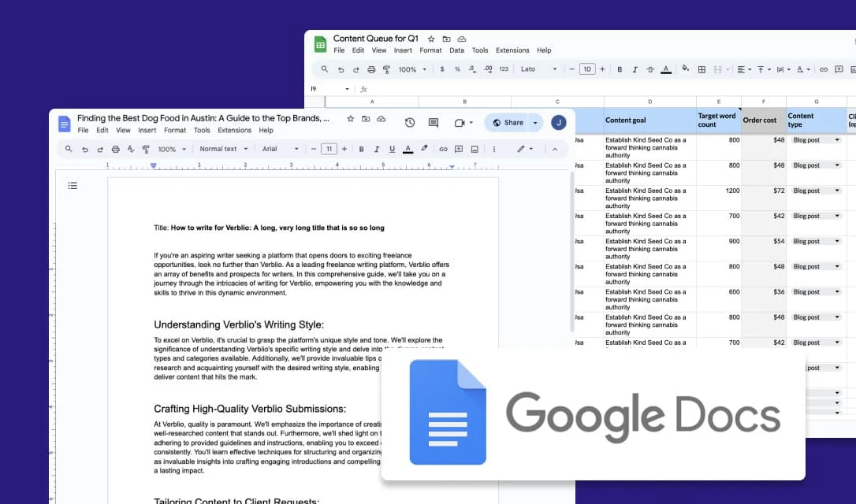Click the Docs home icon in document window
Image resolution: width=856 pixels, height=504 pixels.
click(x=64, y=124)
